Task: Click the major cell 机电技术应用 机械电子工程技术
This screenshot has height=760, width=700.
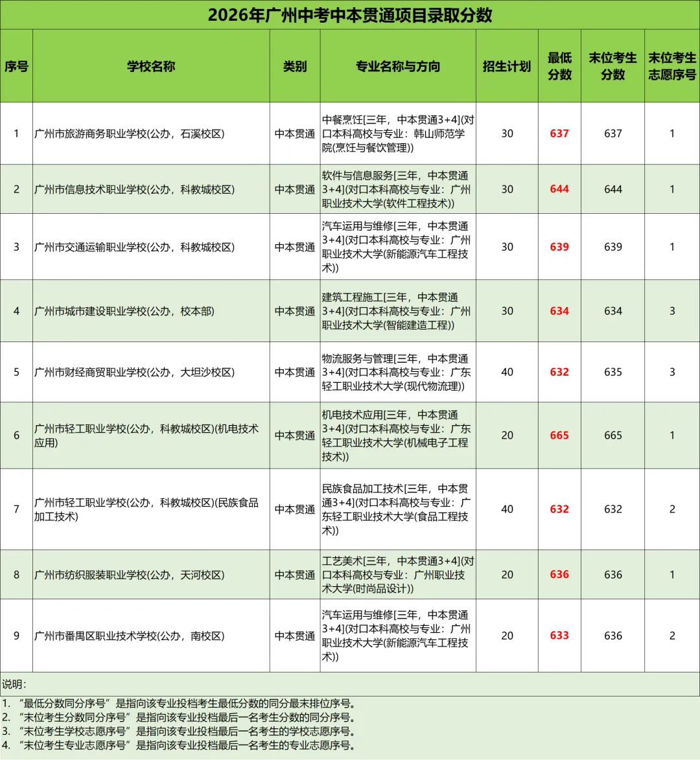Action: [398, 436]
